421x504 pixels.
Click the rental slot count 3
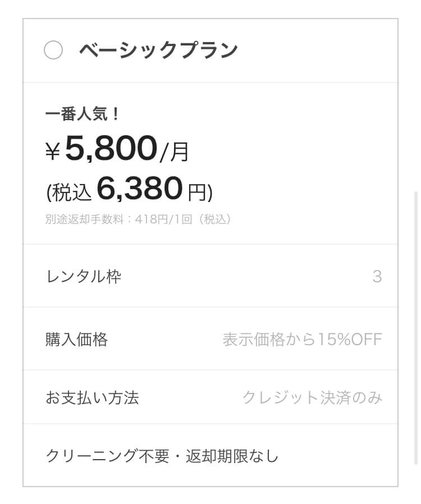[x=377, y=277]
